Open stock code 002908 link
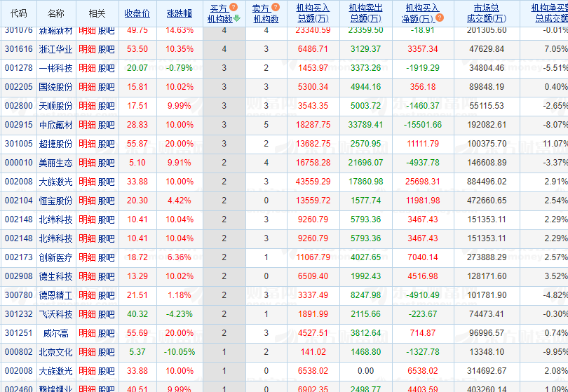This screenshot has height=392, width=568. coord(19,276)
